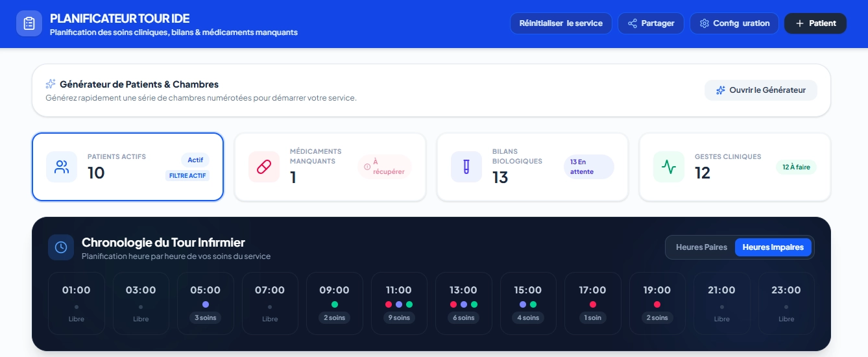The width and height of the screenshot is (868, 357).
Task: Toggle the FILTRE ACTIF patients card
Action: [128, 167]
